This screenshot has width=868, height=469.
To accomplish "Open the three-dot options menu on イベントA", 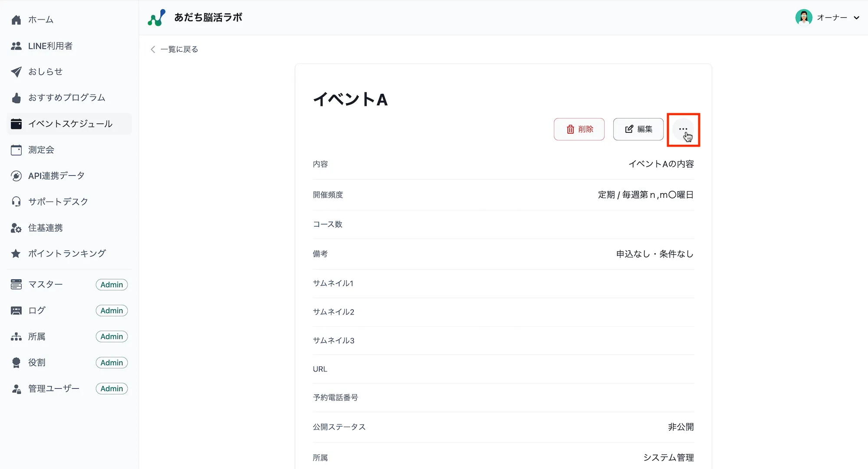I will pyautogui.click(x=683, y=129).
